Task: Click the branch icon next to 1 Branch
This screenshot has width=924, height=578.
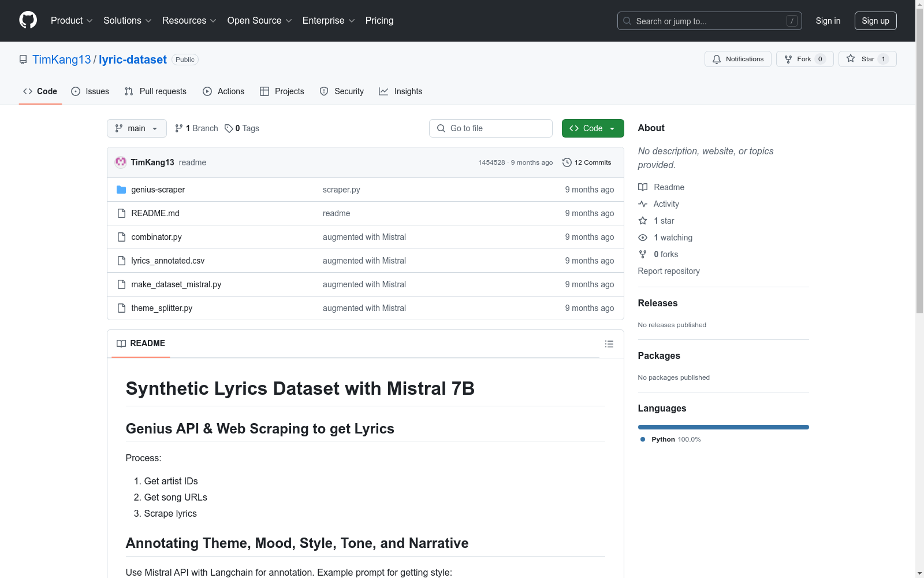Action: [179, 128]
